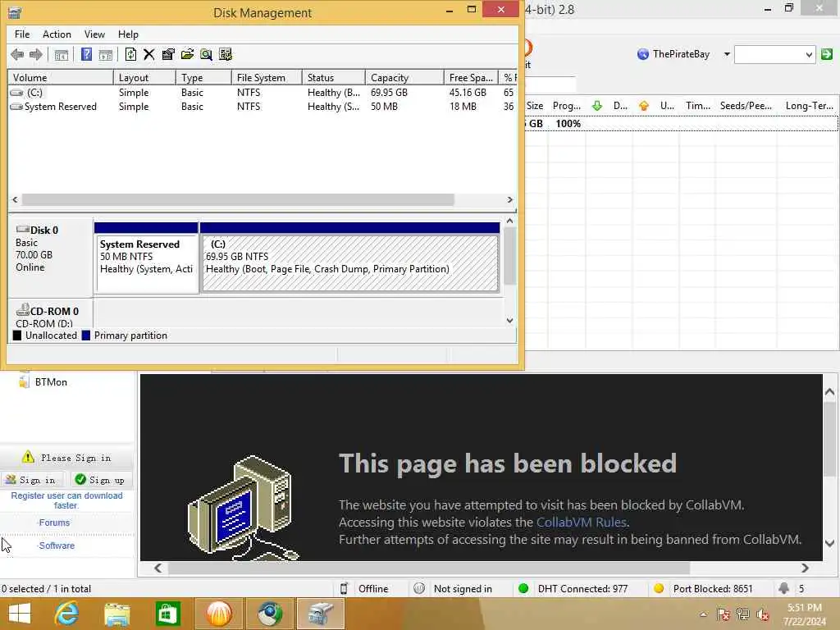Click the notification bell in status bar
The height and width of the screenshot is (630, 840).
[x=783, y=588]
